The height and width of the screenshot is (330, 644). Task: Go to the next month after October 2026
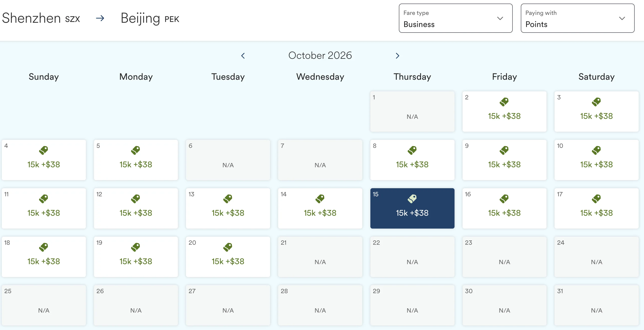(x=397, y=56)
